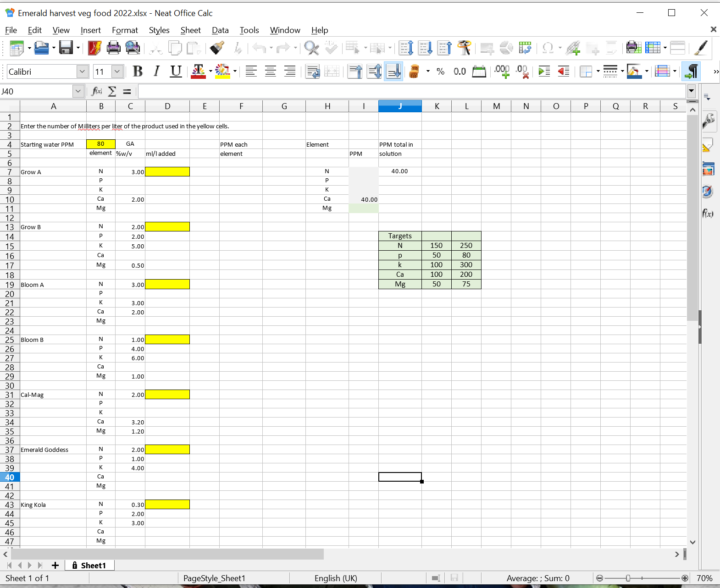
Task: Click zoom in plus button
Action: (685, 578)
